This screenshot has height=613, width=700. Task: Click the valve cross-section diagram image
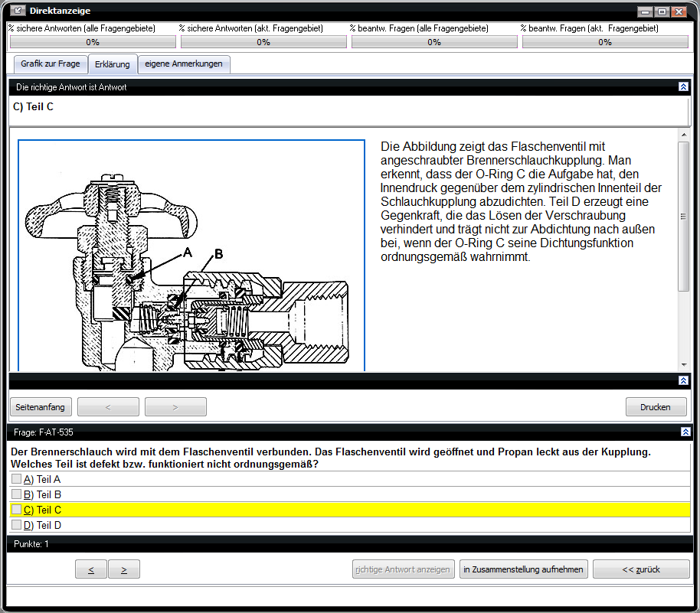[191, 255]
